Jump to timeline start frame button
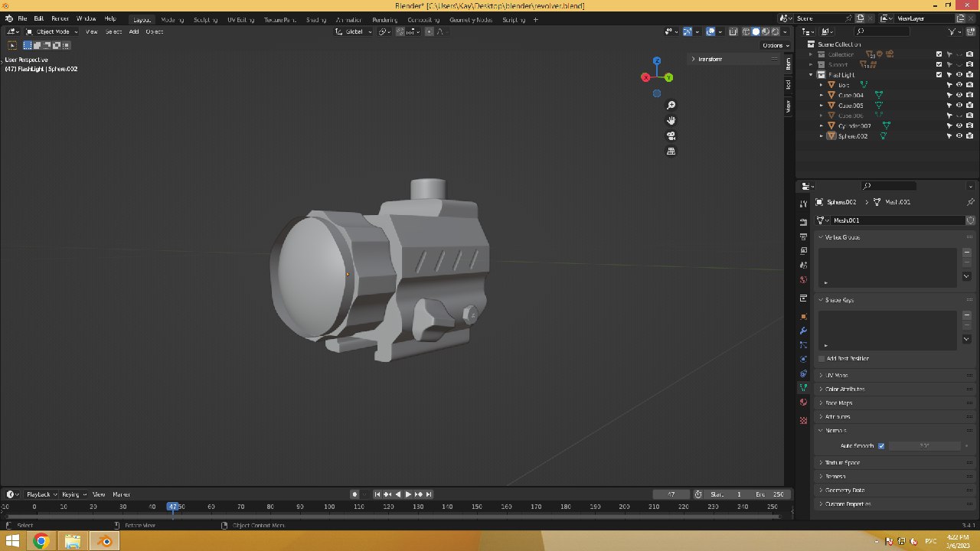The height and width of the screenshot is (551, 980). (377, 494)
